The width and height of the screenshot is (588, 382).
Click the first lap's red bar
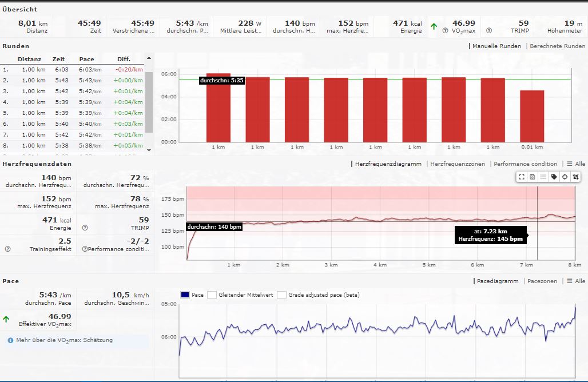coord(218,108)
